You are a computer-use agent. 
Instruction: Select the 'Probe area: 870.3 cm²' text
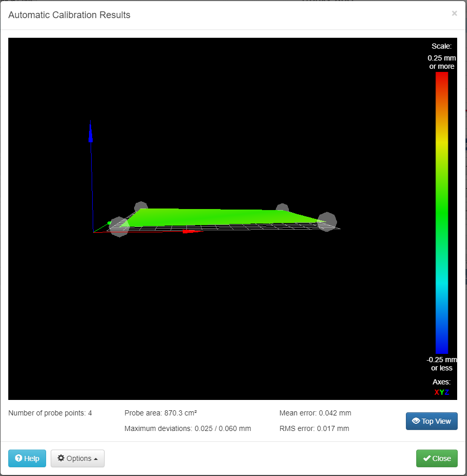160,413
